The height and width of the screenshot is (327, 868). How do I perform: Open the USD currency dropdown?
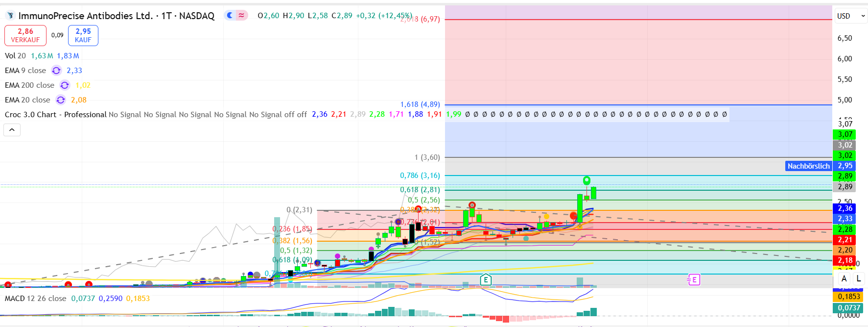pos(850,16)
